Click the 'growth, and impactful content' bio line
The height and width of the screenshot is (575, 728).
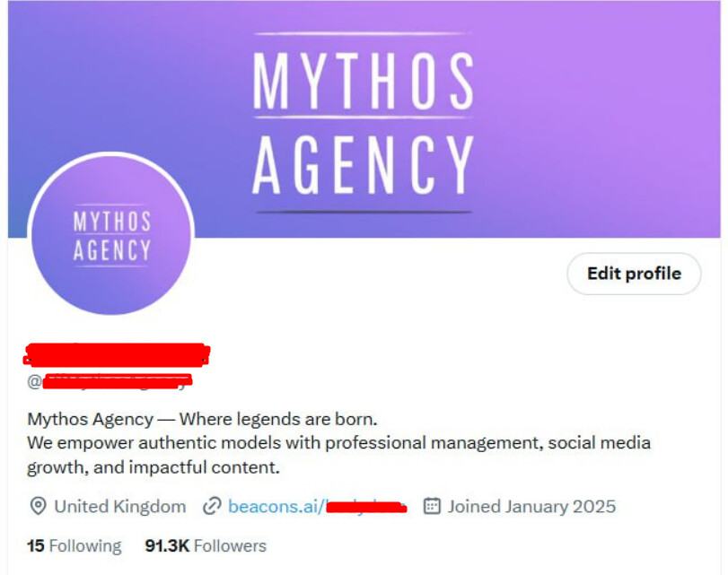coord(153,467)
